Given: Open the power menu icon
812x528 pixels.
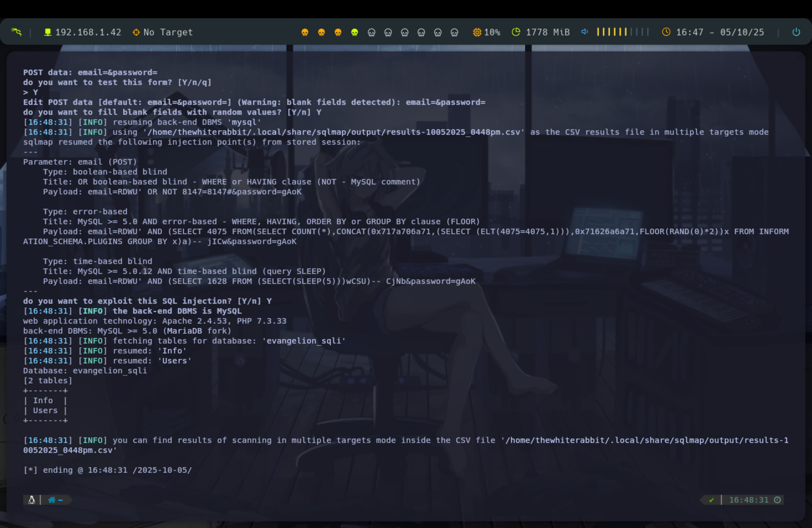Looking at the screenshot, I should click(796, 32).
